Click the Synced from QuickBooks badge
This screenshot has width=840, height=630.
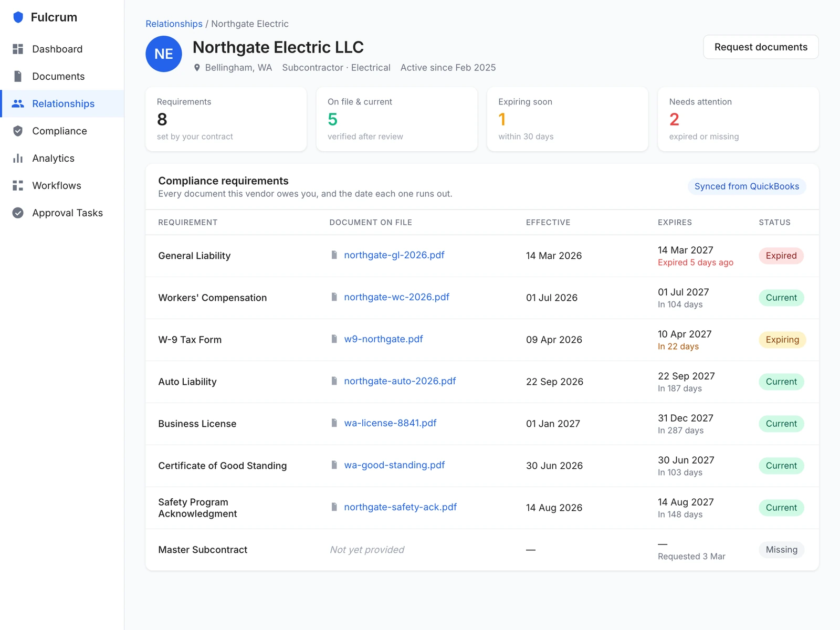747,186
